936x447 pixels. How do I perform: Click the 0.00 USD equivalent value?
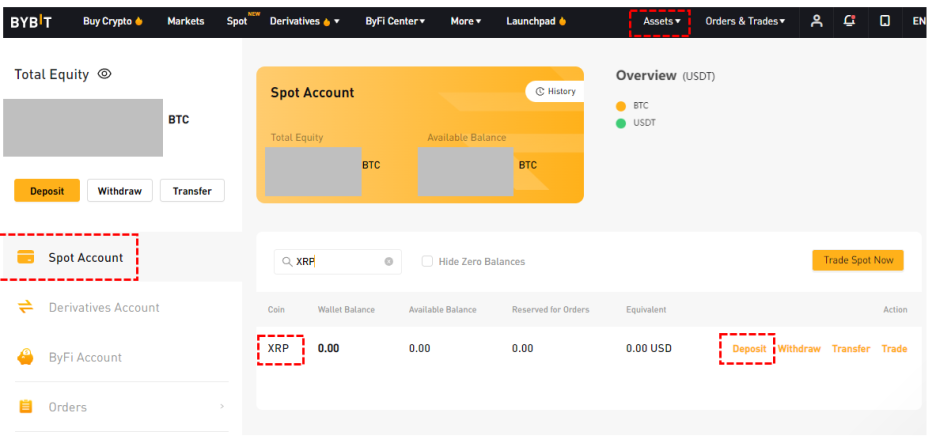click(649, 348)
